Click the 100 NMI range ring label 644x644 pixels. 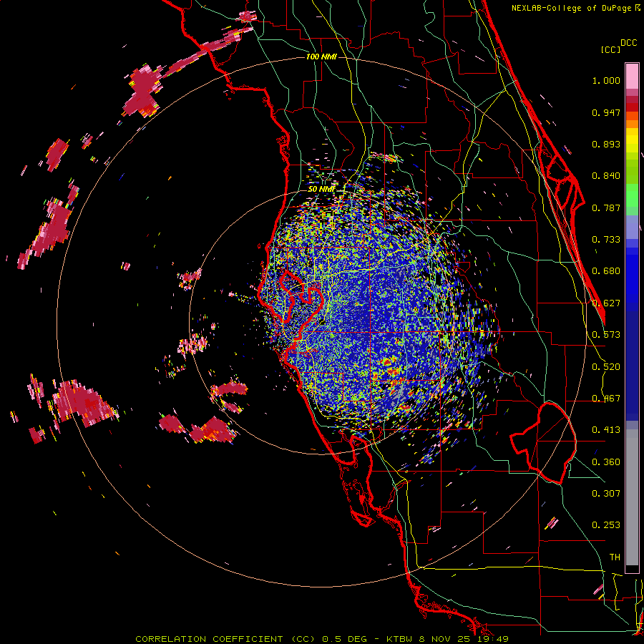(321, 57)
